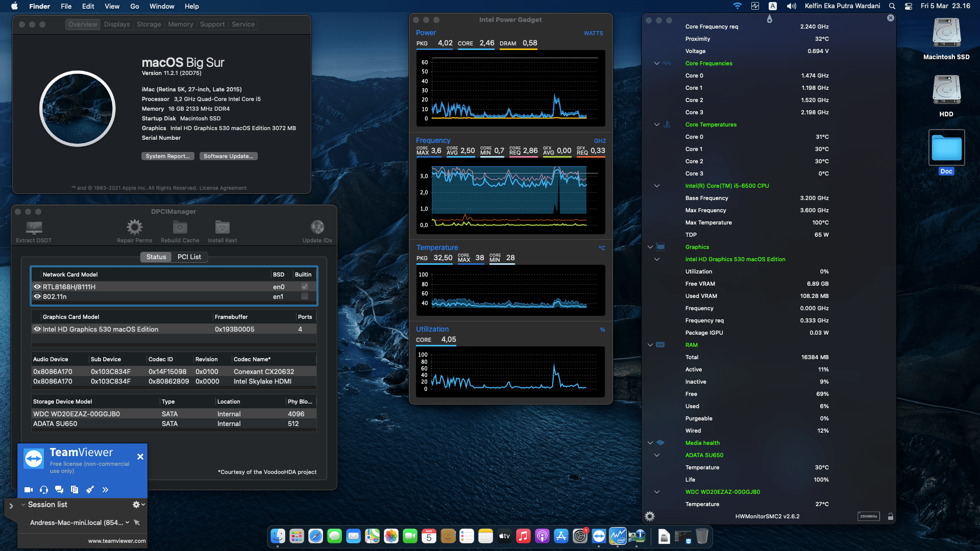The image size is (980, 551).
Task: Close the TeamViewer panel with X
Action: click(x=140, y=457)
